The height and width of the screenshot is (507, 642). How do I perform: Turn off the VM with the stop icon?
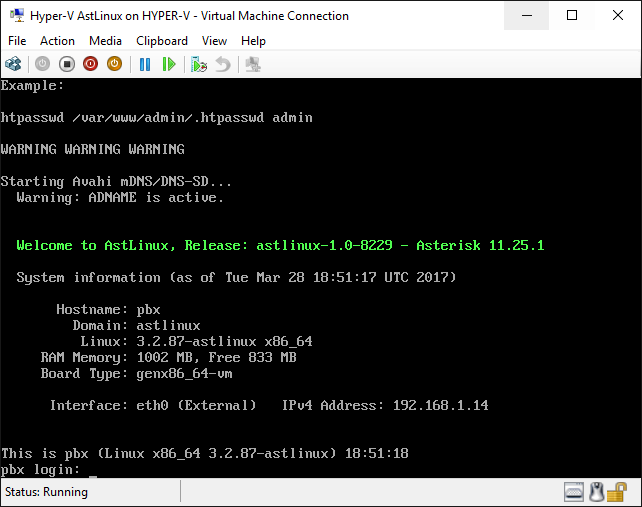tap(67, 64)
